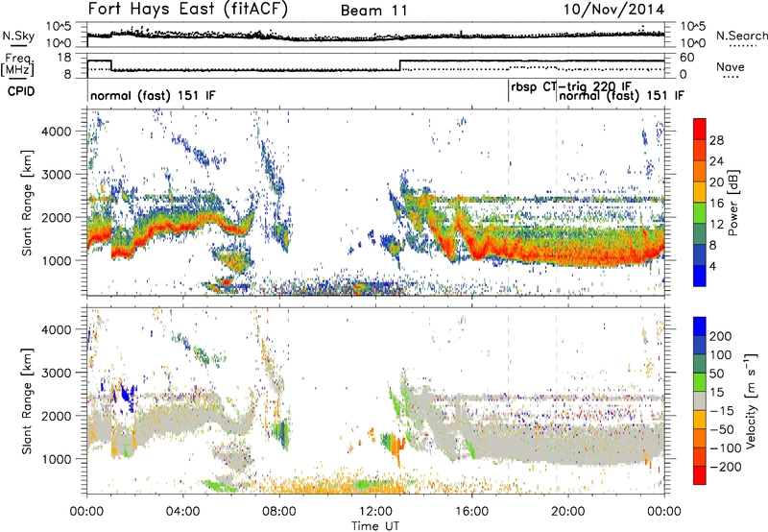The width and height of the screenshot is (768, 532).
Task: Click the '04:00' time axis tick label
Action: tap(182, 512)
